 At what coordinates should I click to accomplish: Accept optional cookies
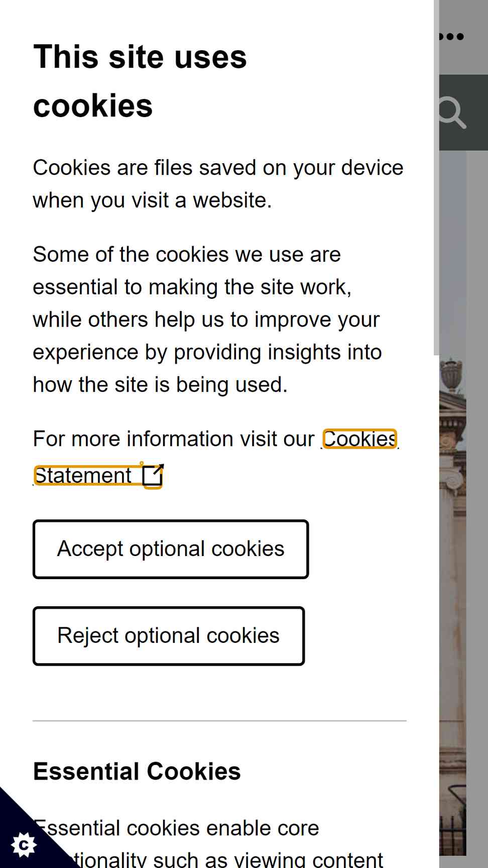tap(171, 549)
